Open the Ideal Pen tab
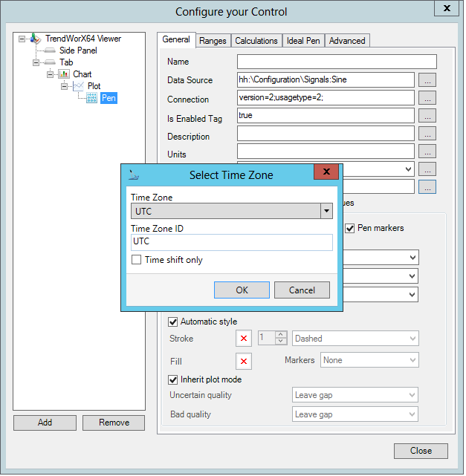The image size is (466, 476). tap(303, 41)
